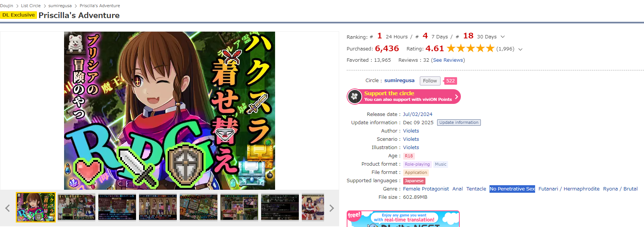
Task: Follow the sumiregusa circle
Action: click(x=430, y=81)
